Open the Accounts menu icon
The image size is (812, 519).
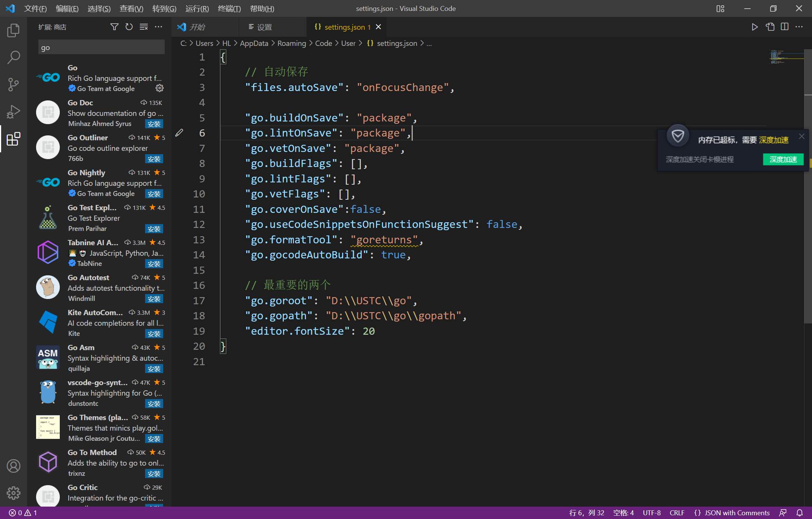(x=14, y=466)
